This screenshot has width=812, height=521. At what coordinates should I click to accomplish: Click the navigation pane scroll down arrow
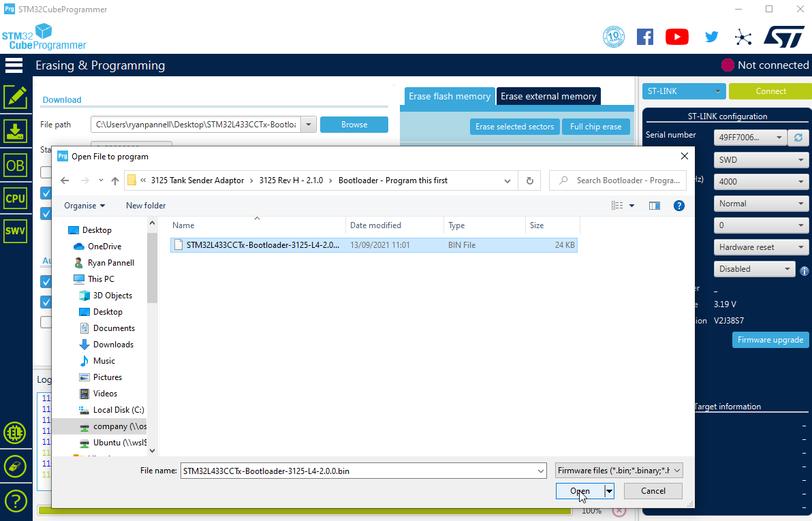pyautogui.click(x=153, y=451)
